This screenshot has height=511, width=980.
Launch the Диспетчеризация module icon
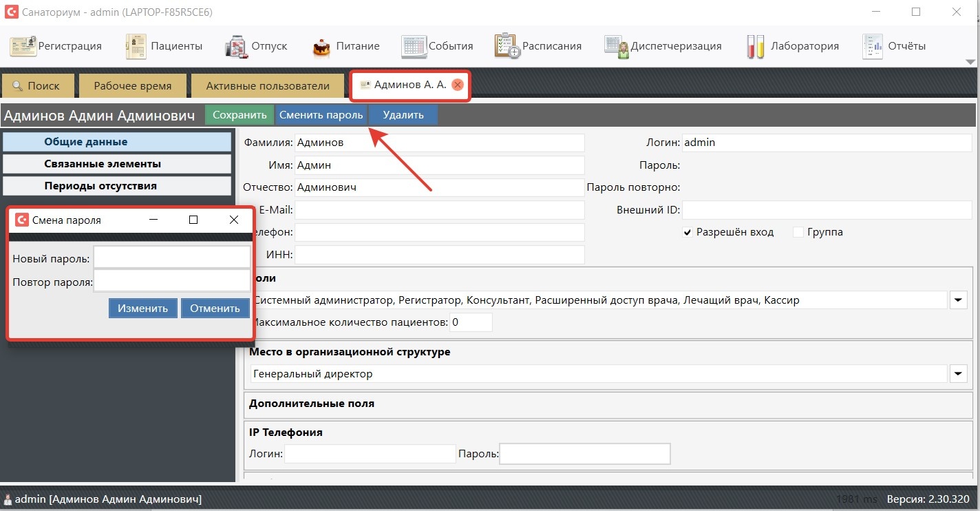pos(616,46)
